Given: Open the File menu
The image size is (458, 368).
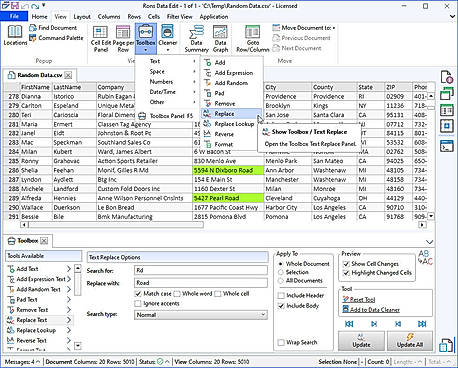Looking at the screenshot, I should (x=14, y=16).
